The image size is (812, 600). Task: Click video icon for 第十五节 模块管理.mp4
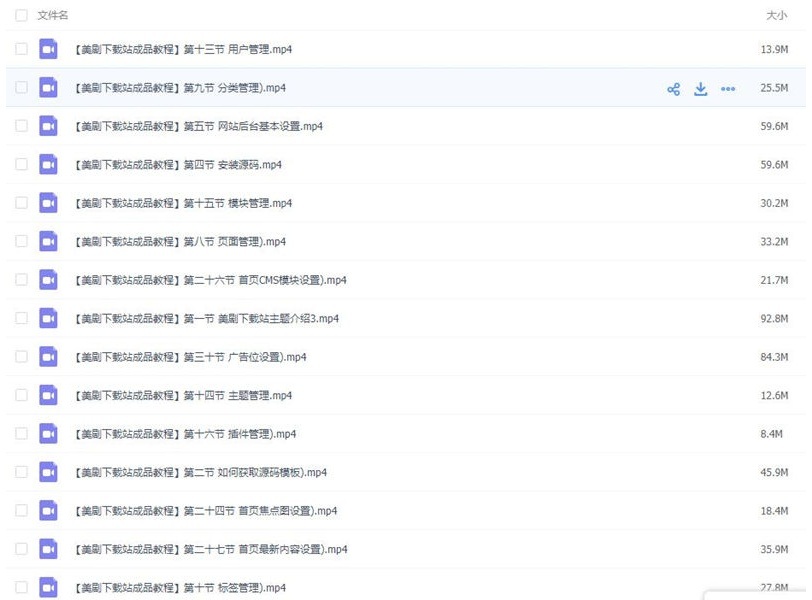(x=48, y=203)
